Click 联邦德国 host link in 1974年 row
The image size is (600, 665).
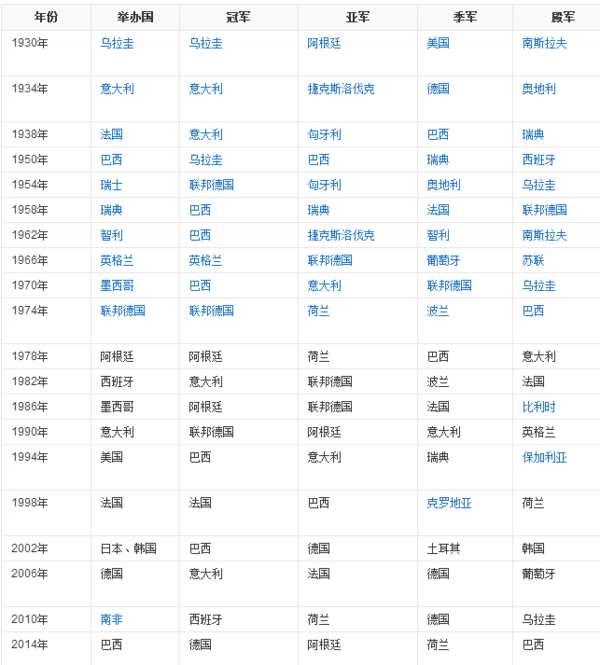click(x=123, y=311)
